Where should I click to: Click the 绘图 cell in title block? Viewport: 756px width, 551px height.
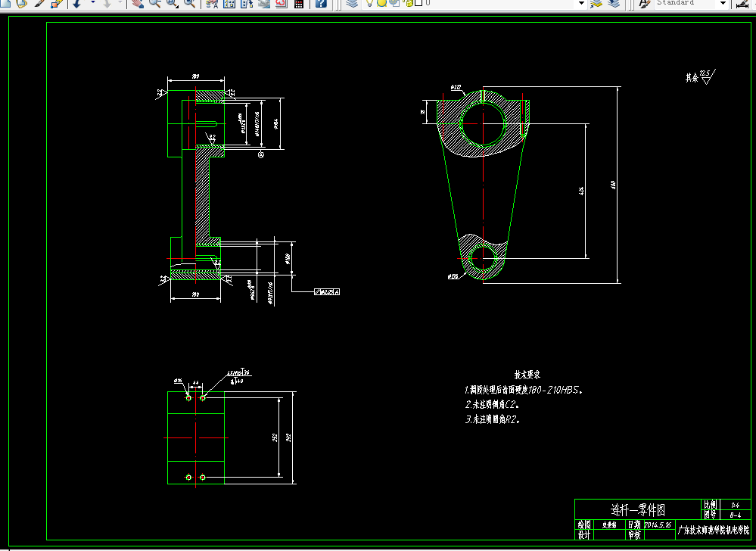pyautogui.click(x=584, y=525)
